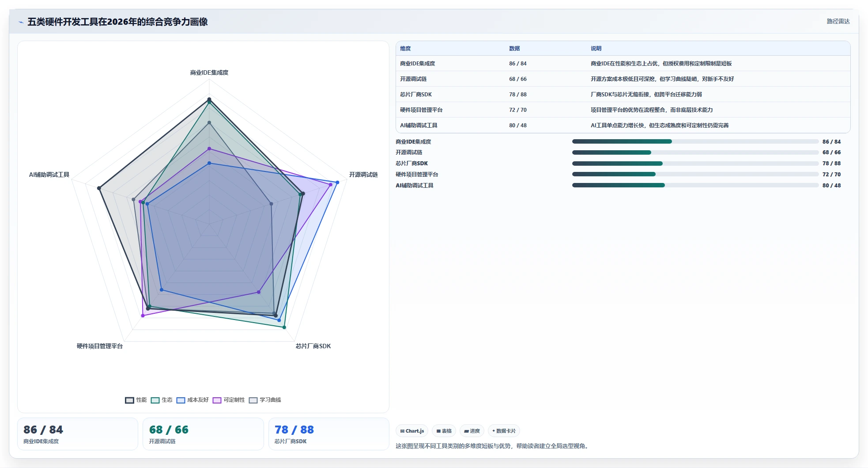
Task: Select the AI辅助调试工具 progress bar
Action: pos(695,185)
